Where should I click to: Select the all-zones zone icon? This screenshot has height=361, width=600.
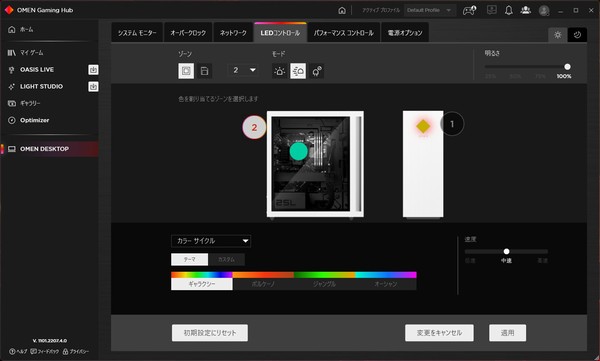pos(186,71)
